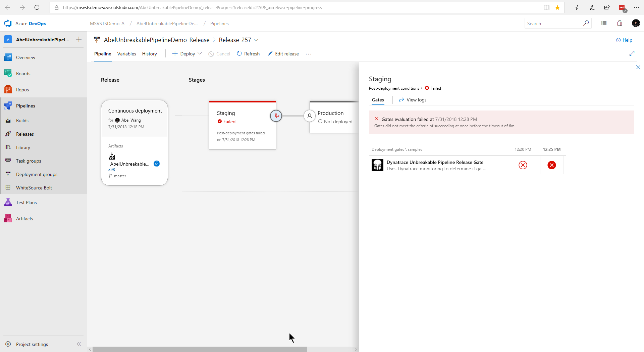
Task: Navigate to MSVSTSDemo-A breadcrumb
Action: coord(107,24)
